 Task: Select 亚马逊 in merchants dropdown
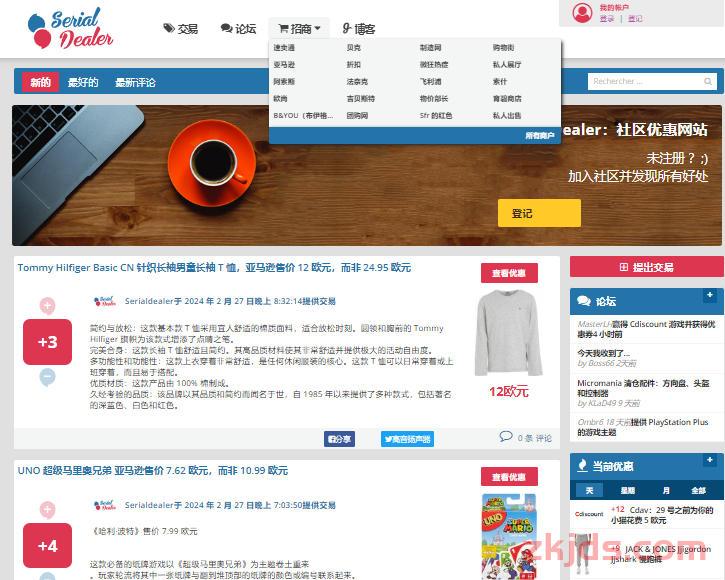[x=284, y=65]
